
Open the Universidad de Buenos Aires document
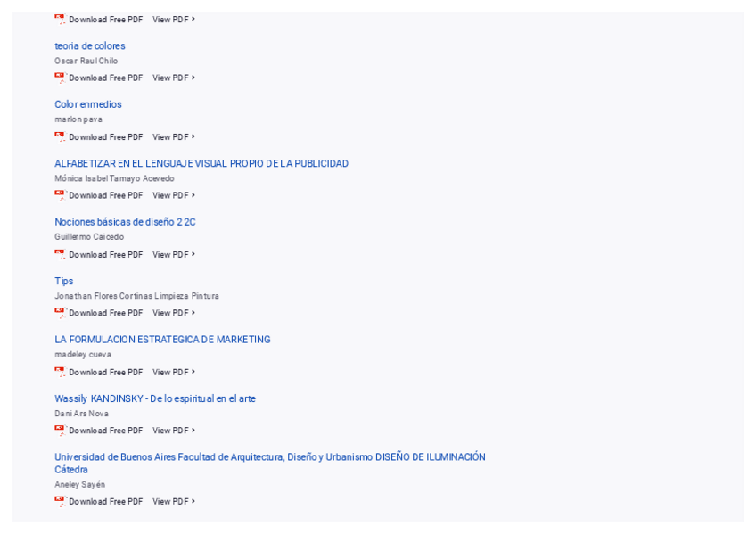270,457
